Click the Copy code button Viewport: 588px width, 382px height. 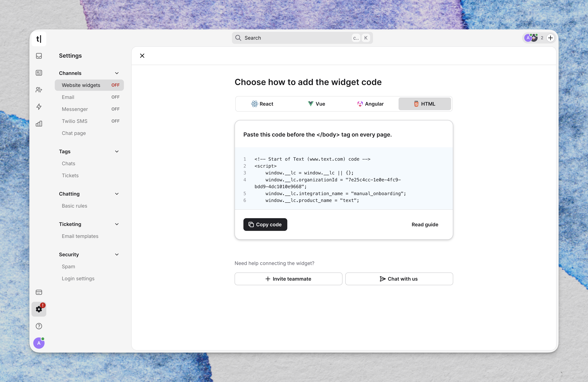pos(265,225)
